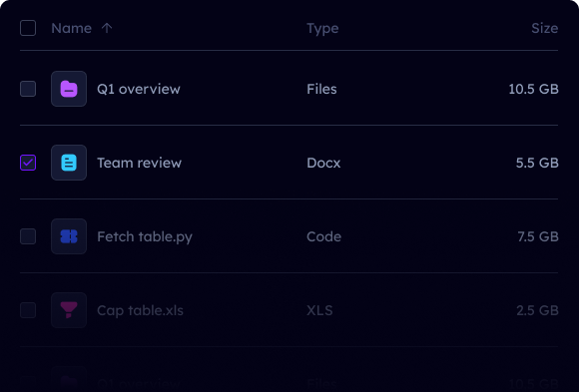Screen dimensions: 579x392
Task: Click the Docx type of Team review
Action: (x=323, y=163)
